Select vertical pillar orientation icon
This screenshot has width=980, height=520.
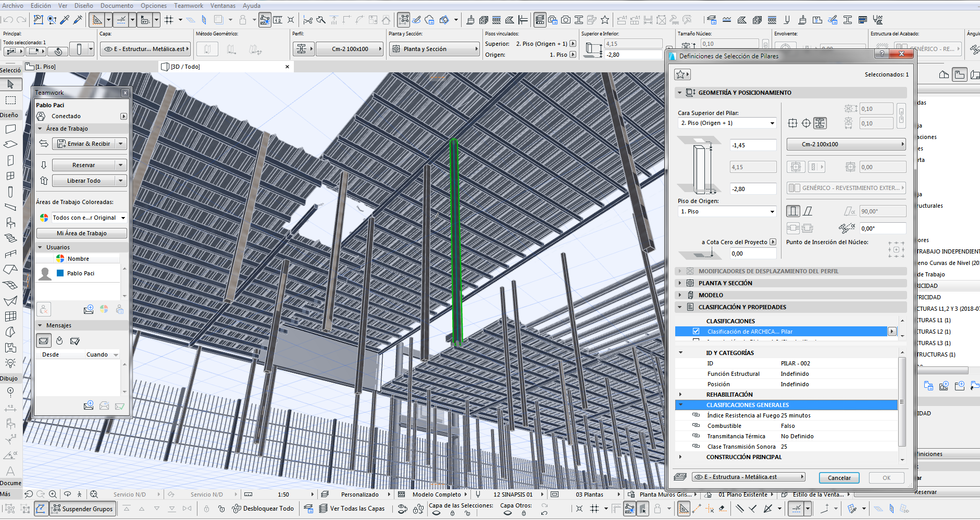[x=793, y=211]
